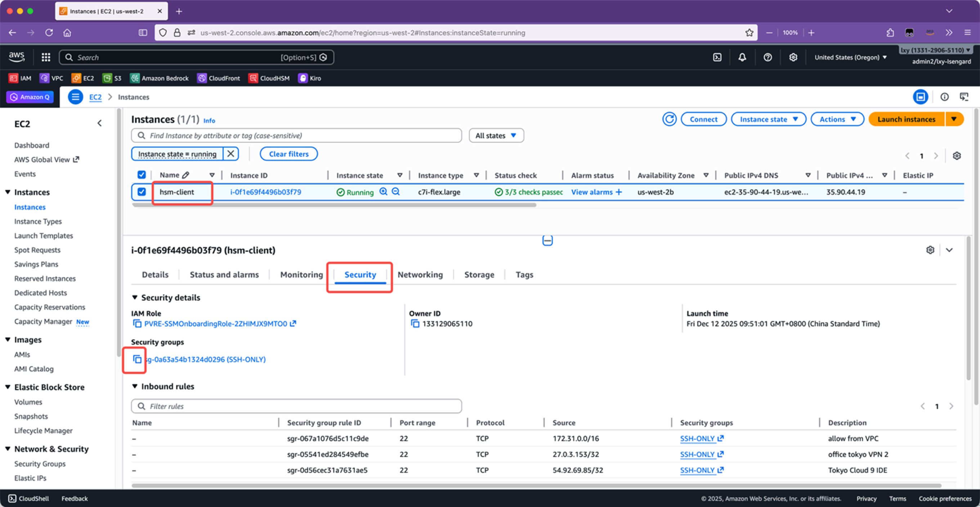Toggle the select-all instances checkbox

coord(142,175)
